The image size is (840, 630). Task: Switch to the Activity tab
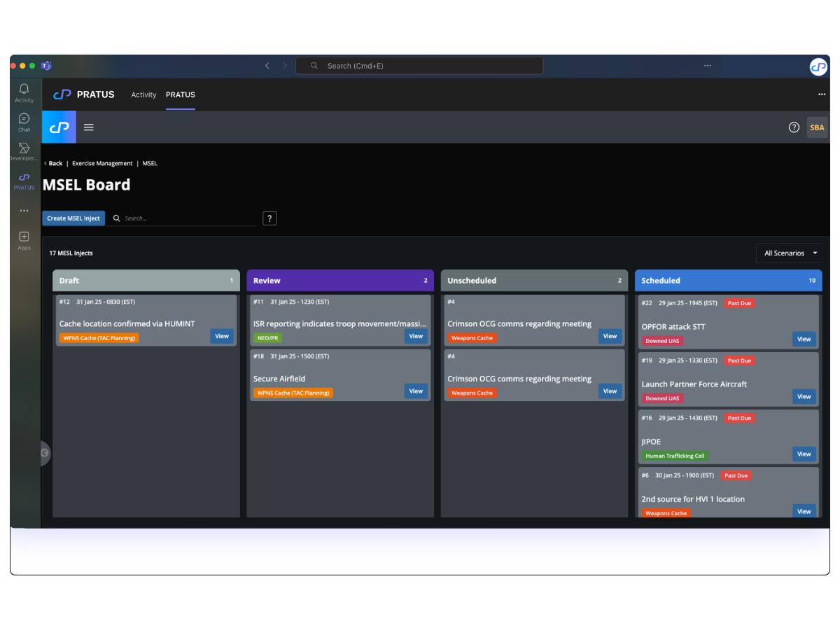point(143,94)
